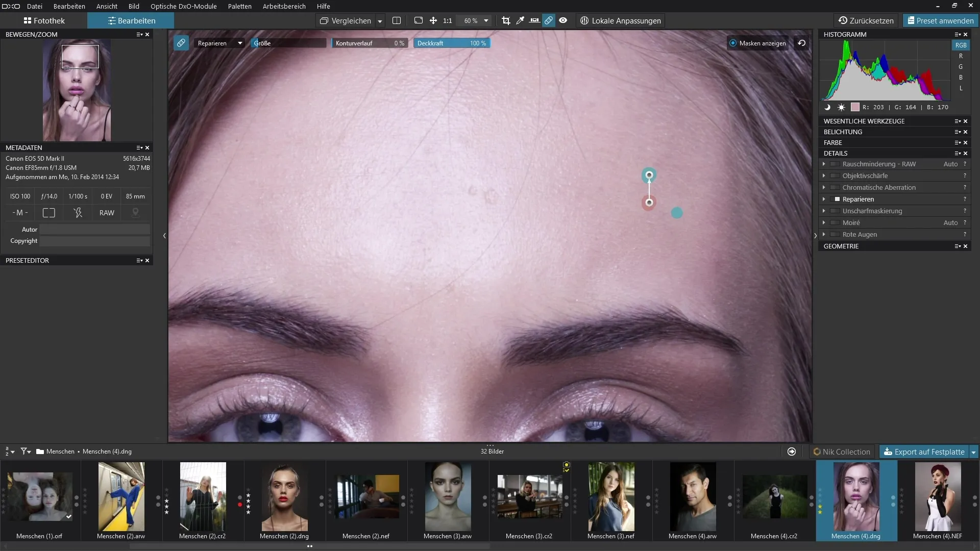Image resolution: width=980 pixels, height=551 pixels.
Task: Enable Chromatische Aberration correction
Action: (x=835, y=188)
